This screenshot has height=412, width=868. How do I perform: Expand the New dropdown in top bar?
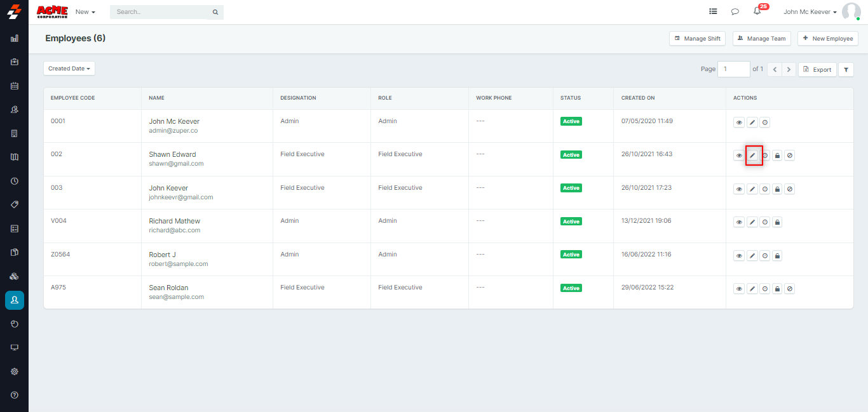[85, 12]
